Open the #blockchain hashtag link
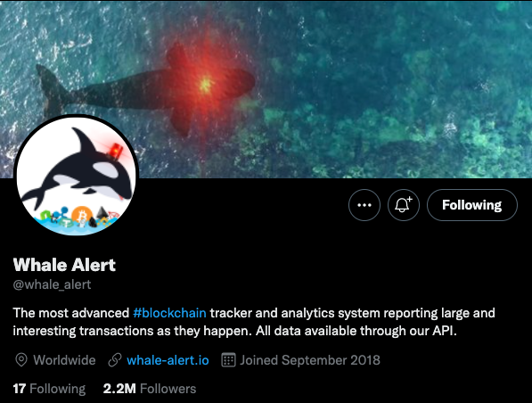Image resolution: width=532 pixels, height=403 pixels. click(169, 313)
